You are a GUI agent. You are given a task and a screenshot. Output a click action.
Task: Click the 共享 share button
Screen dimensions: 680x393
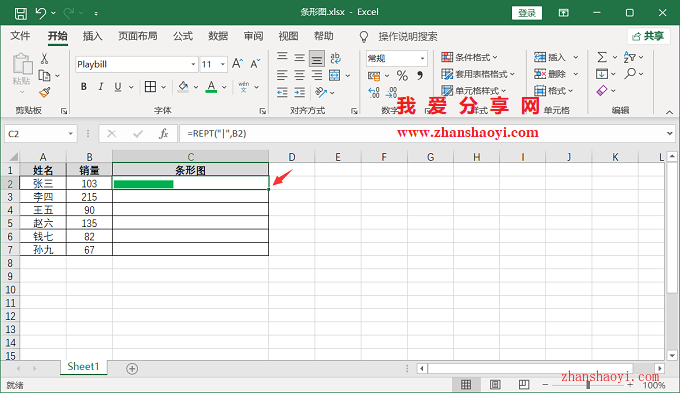pos(648,36)
